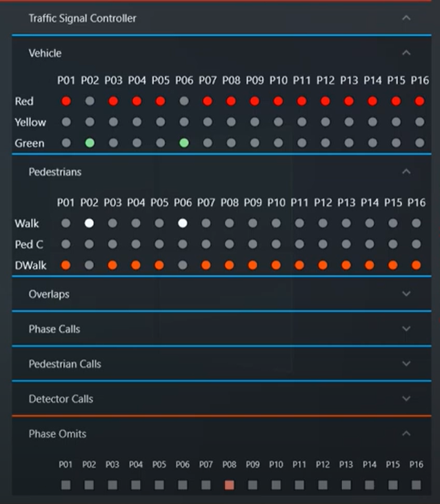
Task: Expand the Phase Calls section chevron
Action: (406, 329)
